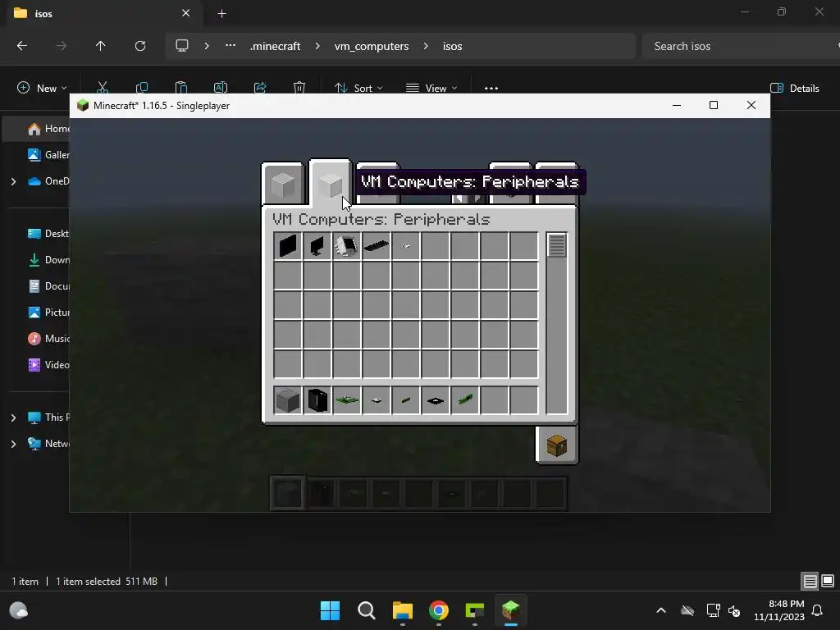Click the Search isos field
Image resolution: width=840 pixels, height=630 pixels.
tap(741, 46)
